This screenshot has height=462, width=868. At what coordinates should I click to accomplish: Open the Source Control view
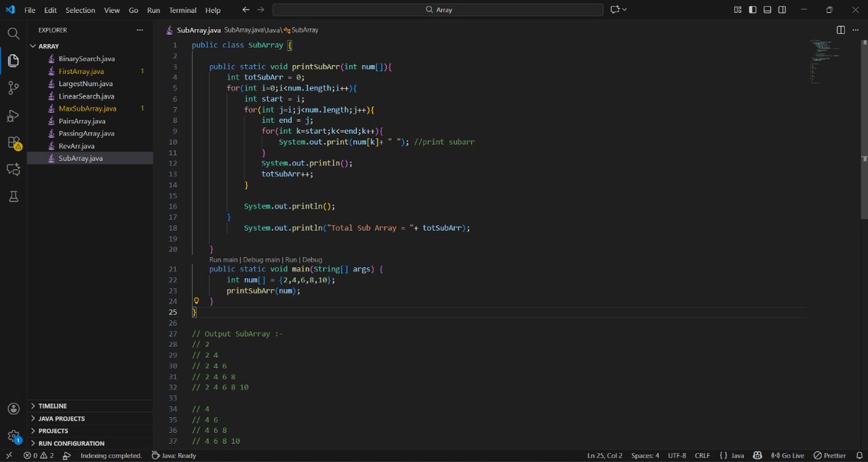coord(12,88)
